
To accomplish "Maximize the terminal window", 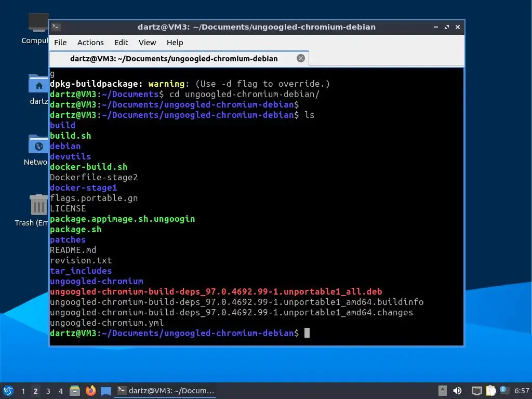I will (447, 27).
